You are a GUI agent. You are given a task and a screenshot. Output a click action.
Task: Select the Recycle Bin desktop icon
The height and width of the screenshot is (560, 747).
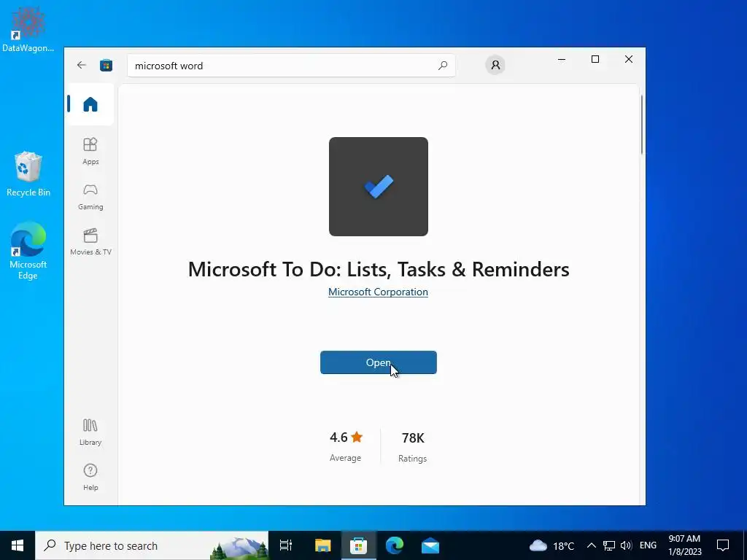pyautogui.click(x=28, y=174)
